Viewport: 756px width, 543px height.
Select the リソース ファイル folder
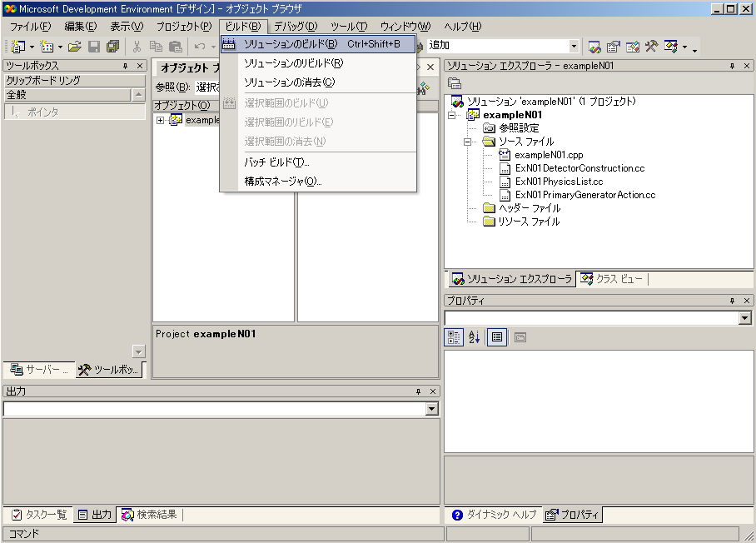click(529, 222)
